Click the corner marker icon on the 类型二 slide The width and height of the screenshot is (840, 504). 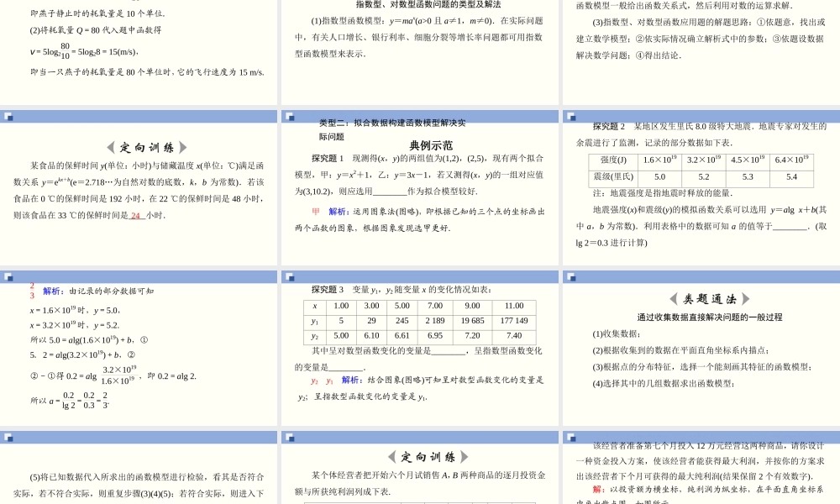click(x=290, y=118)
